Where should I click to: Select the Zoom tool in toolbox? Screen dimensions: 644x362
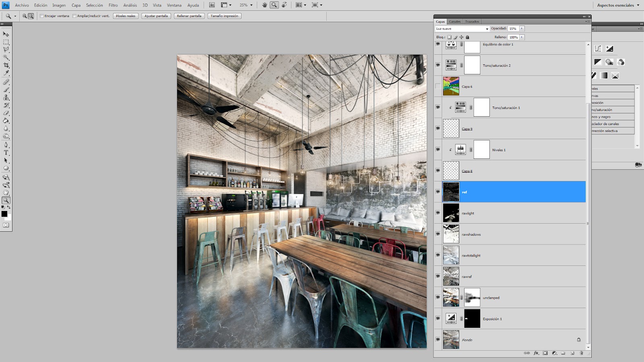[6, 200]
